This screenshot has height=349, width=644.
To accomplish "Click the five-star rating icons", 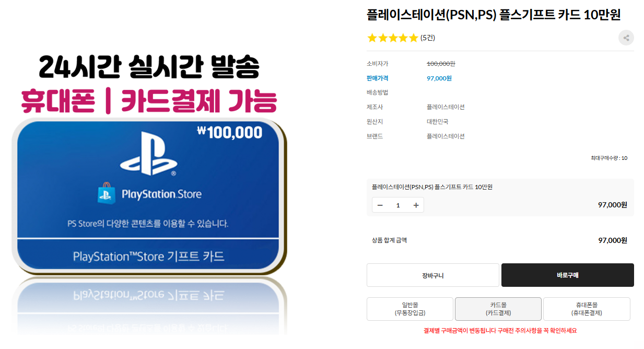I will point(393,38).
